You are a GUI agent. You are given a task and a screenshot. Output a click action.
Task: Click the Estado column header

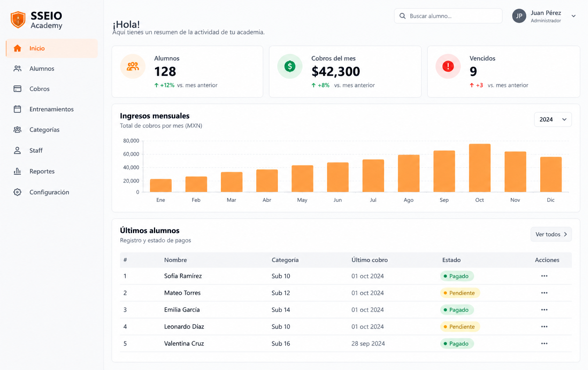[x=451, y=260]
